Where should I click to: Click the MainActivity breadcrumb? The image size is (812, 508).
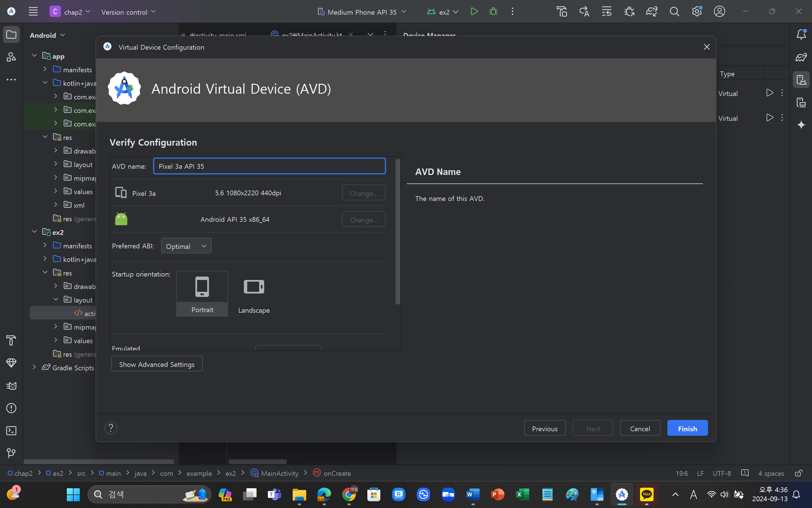(275, 473)
